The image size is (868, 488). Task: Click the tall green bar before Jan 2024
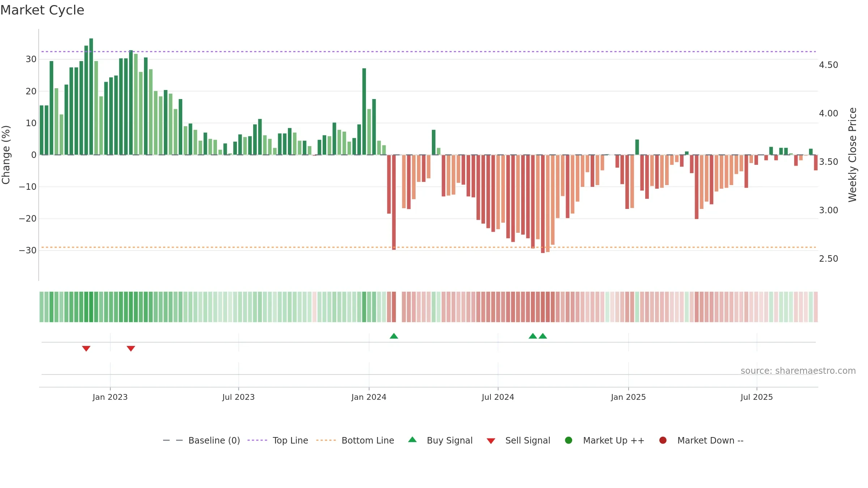pyautogui.click(x=364, y=112)
